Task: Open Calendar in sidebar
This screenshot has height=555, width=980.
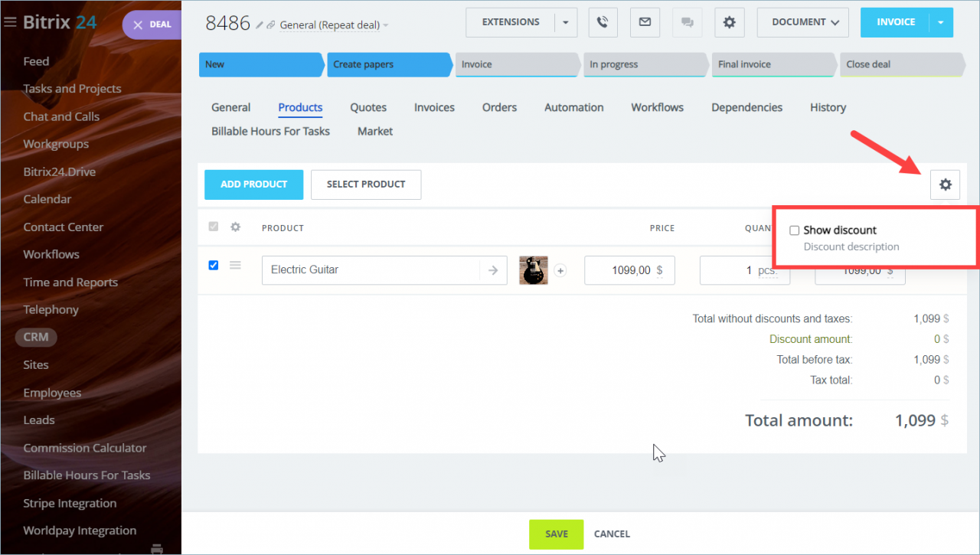Action: click(x=47, y=199)
